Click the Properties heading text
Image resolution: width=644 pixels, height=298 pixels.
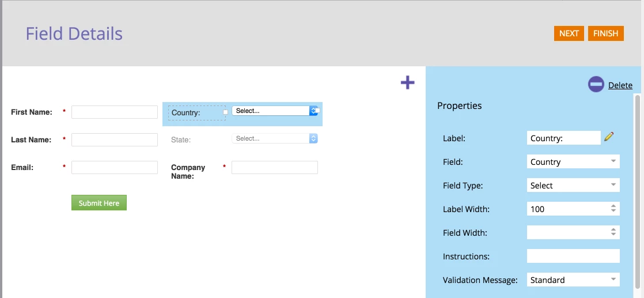(460, 105)
